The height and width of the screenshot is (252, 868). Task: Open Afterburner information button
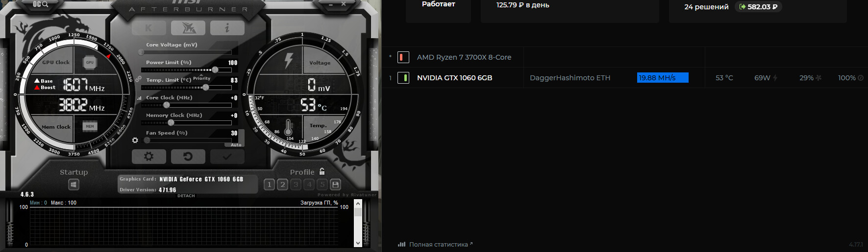[x=227, y=28]
